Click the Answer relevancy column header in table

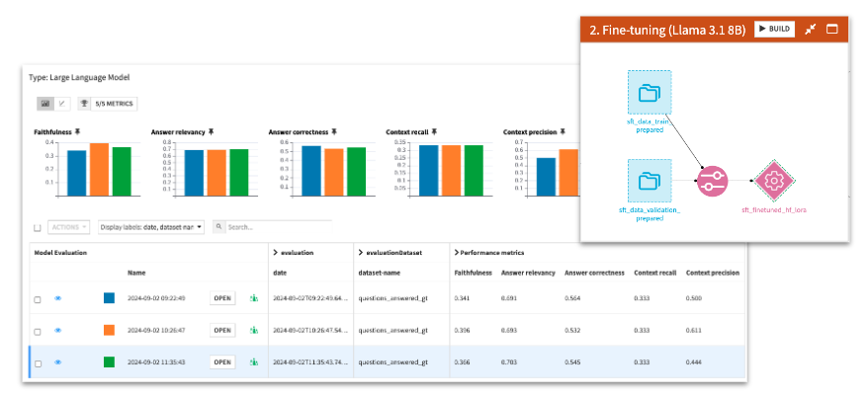click(x=528, y=273)
